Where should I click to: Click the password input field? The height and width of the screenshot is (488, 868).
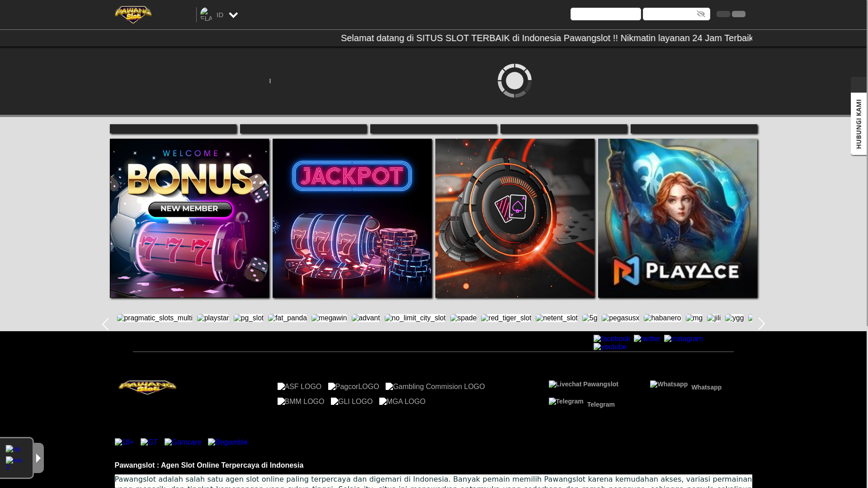[676, 14]
